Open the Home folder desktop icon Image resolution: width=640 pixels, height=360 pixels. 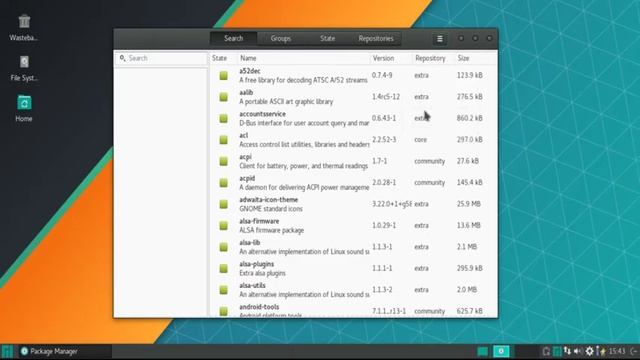click(24, 103)
